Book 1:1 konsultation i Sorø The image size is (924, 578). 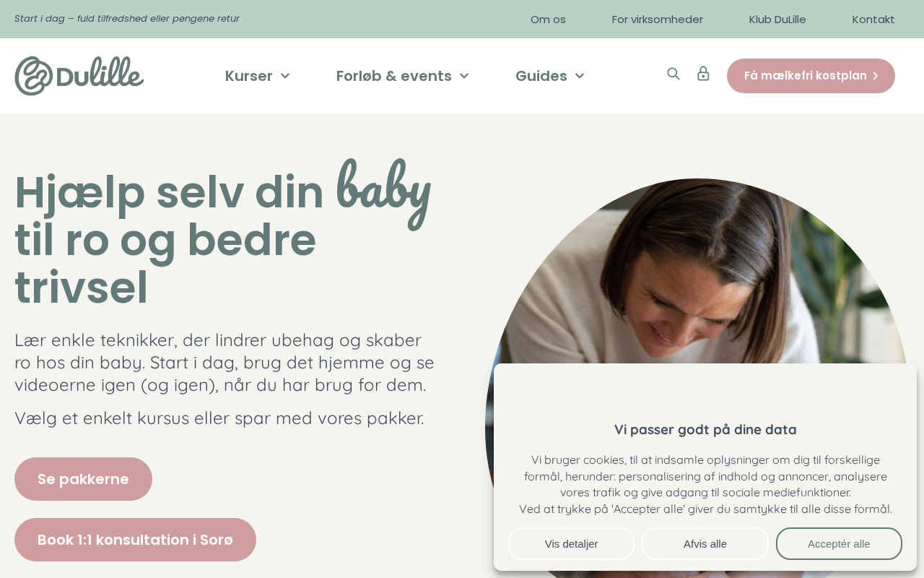coord(135,540)
